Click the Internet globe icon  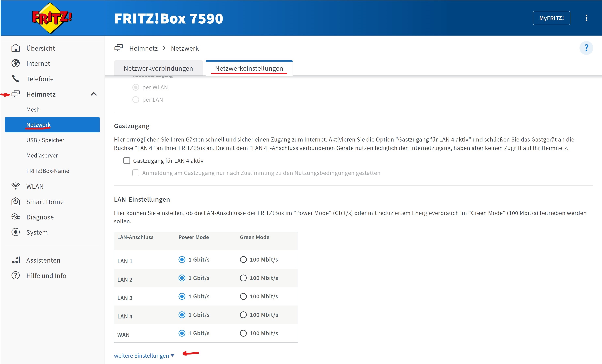(x=16, y=64)
